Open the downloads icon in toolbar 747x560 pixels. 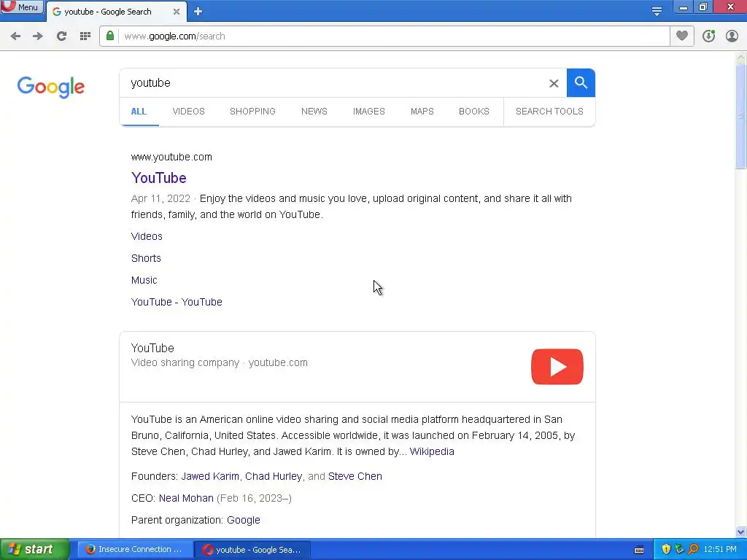click(x=708, y=36)
